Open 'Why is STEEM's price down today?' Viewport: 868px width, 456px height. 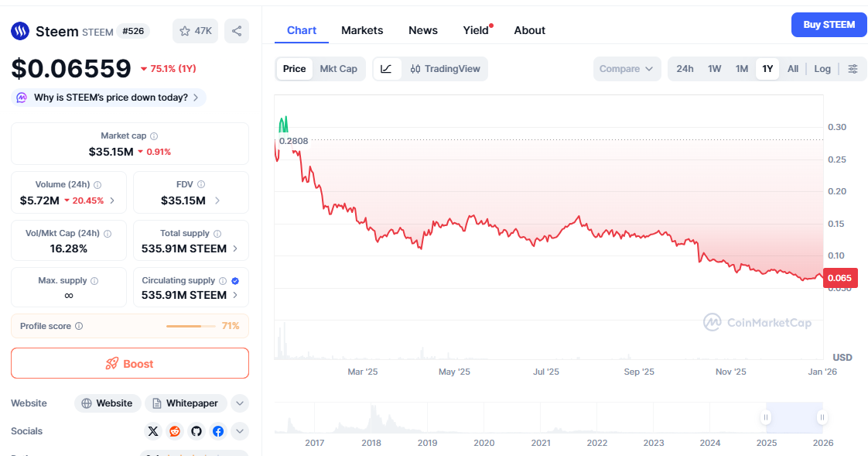(108, 98)
